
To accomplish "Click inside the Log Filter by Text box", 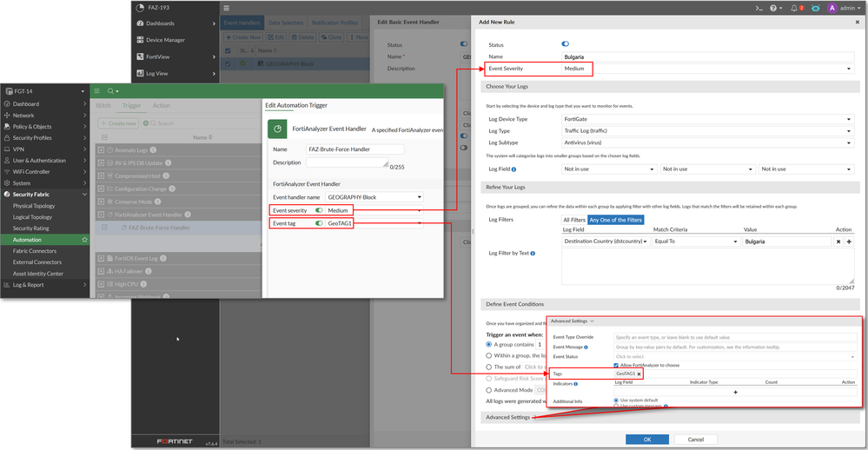I will [707, 266].
